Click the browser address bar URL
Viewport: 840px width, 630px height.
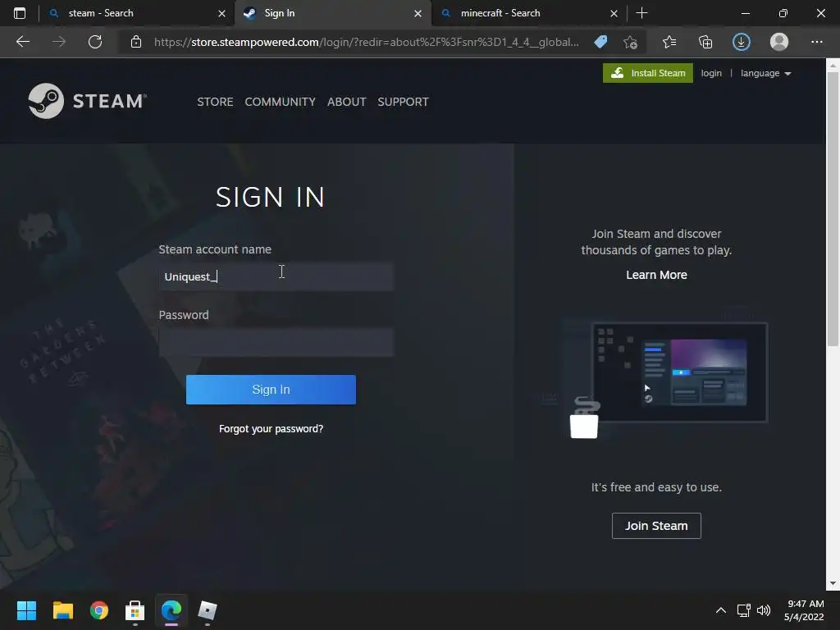(367, 42)
